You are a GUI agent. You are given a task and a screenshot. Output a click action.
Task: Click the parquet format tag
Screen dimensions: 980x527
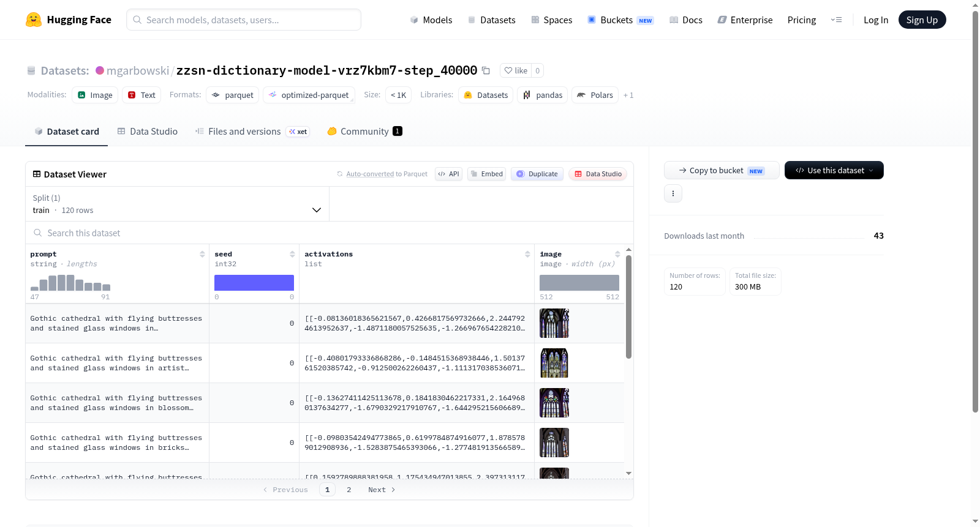[232, 95]
